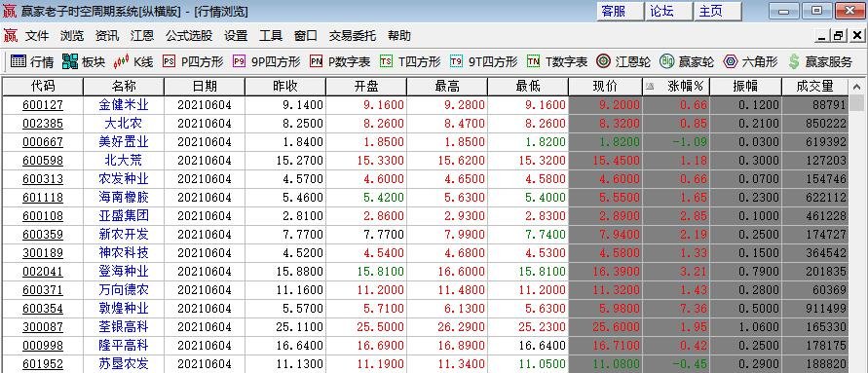Open 赢家服务 dollar sign icon
The height and width of the screenshot is (373, 868).
pos(794,61)
